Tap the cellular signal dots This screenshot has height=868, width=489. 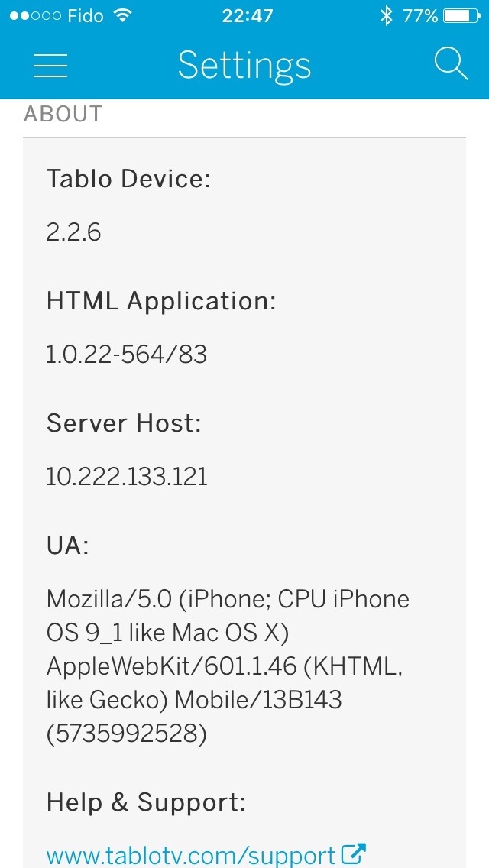pos(35,15)
